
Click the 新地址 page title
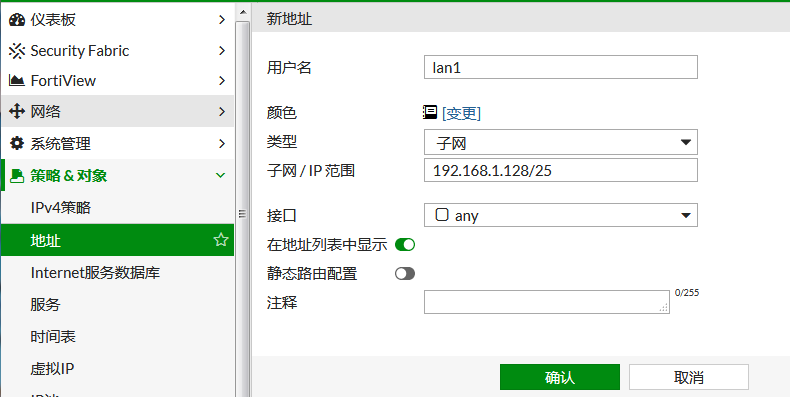[x=289, y=19]
